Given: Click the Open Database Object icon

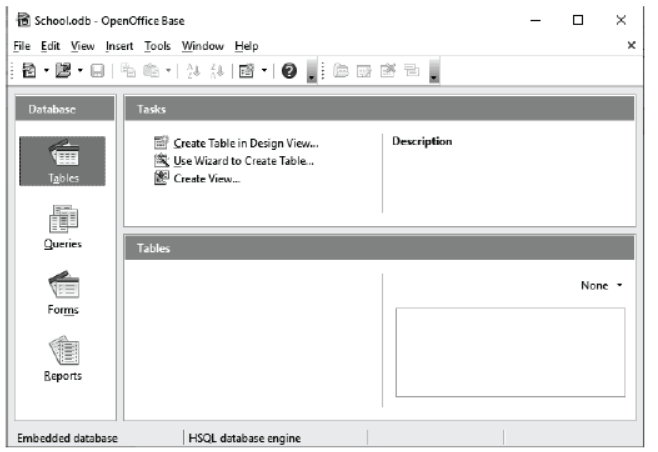Looking at the screenshot, I should coord(341,71).
